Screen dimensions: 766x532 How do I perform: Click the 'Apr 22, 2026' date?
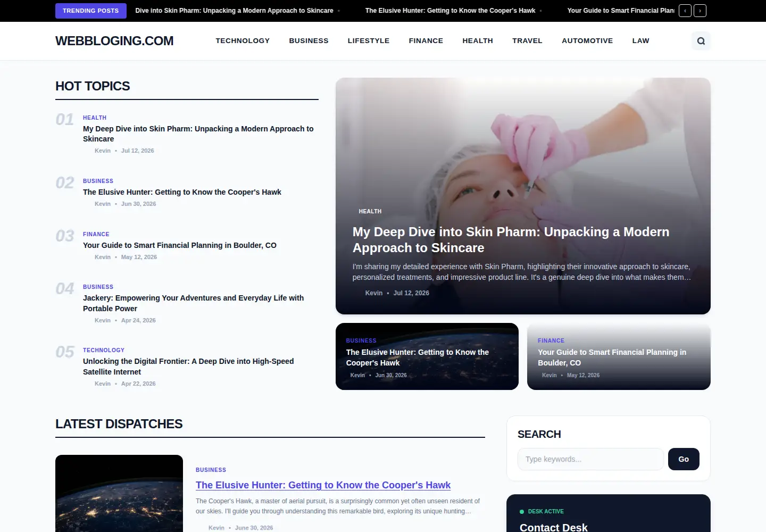138,384
